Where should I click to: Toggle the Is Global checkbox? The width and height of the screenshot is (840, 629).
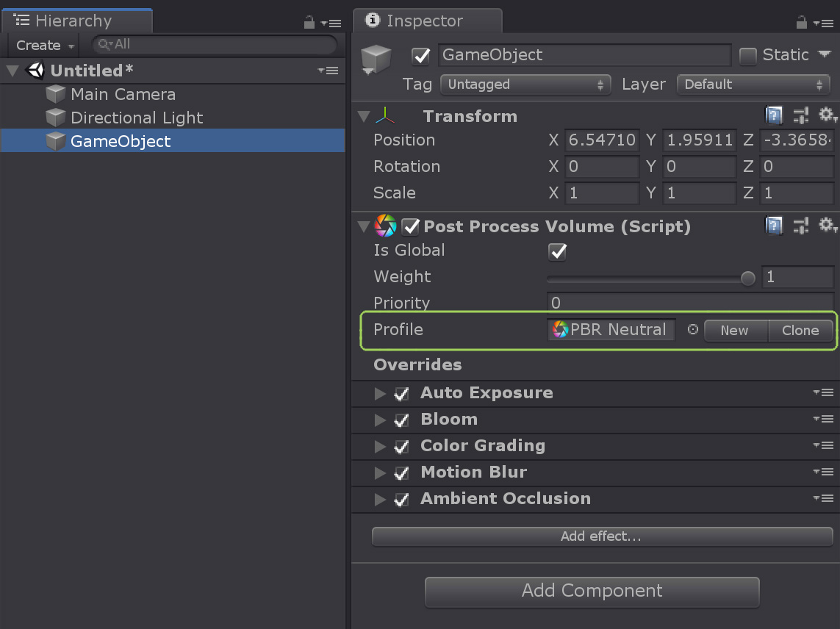[557, 251]
